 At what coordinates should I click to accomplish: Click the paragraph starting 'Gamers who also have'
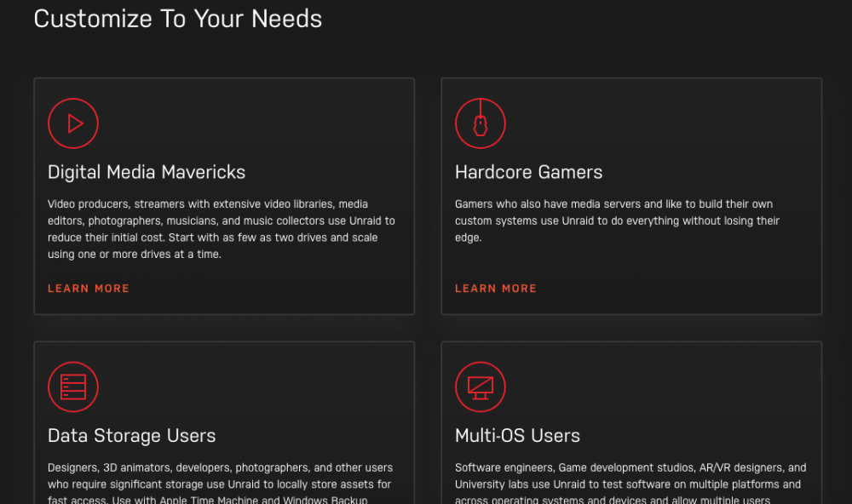617,221
